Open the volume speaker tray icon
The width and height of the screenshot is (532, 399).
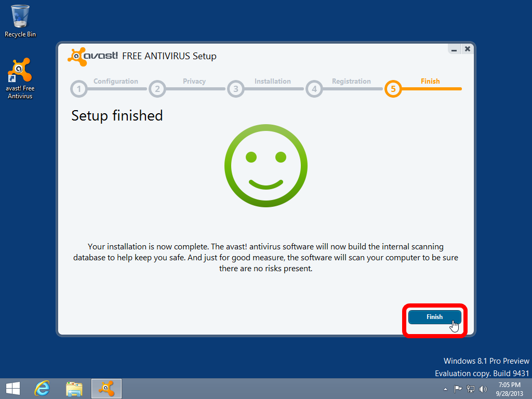click(483, 389)
